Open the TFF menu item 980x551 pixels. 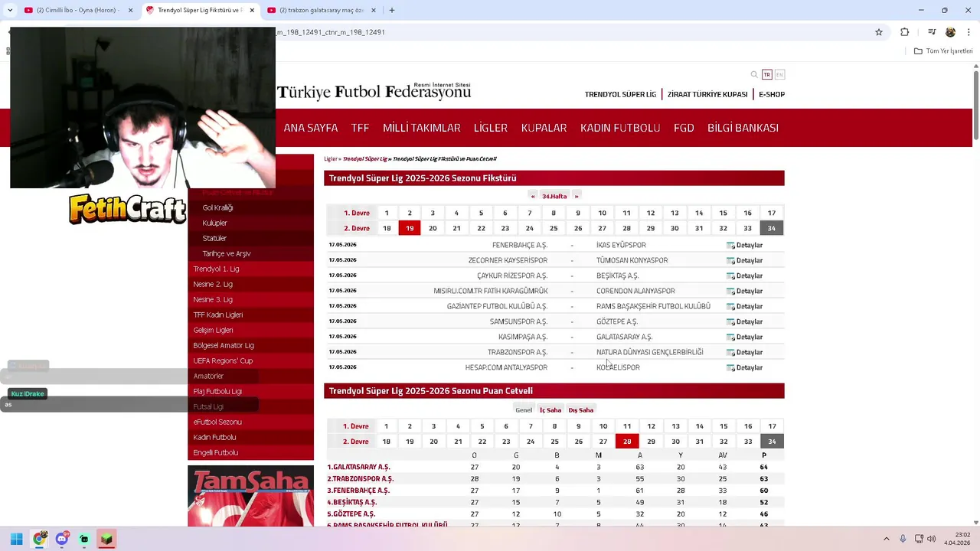point(360,128)
